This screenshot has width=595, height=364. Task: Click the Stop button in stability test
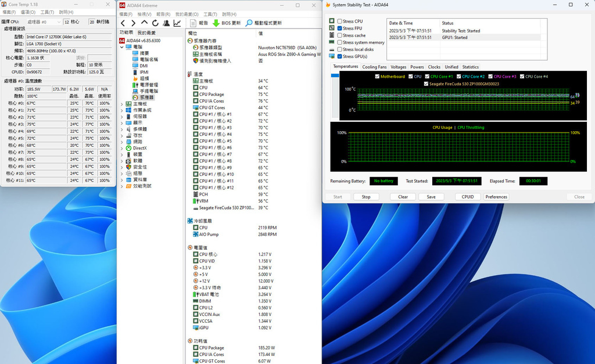(366, 197)
